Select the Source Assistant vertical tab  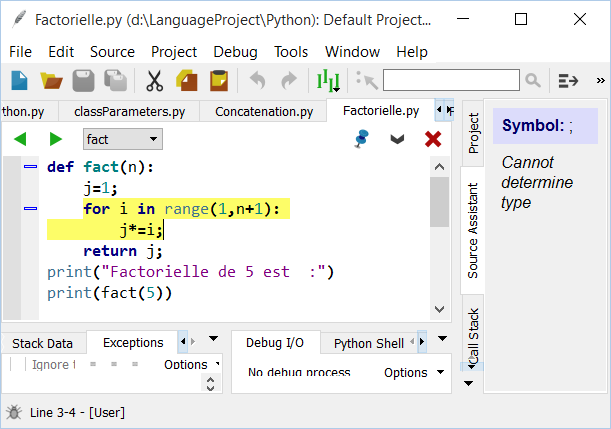473,231
